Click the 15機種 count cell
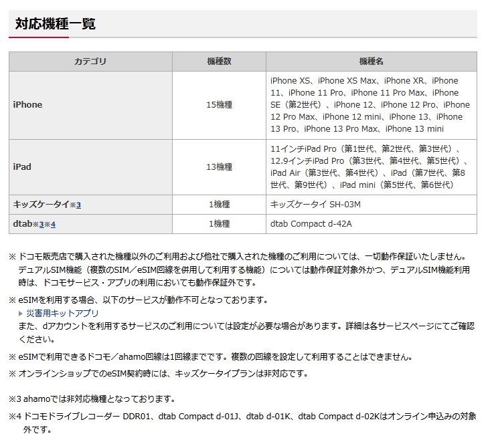The height and width of the screenshot is (448, 492). [x=219, y=105]
